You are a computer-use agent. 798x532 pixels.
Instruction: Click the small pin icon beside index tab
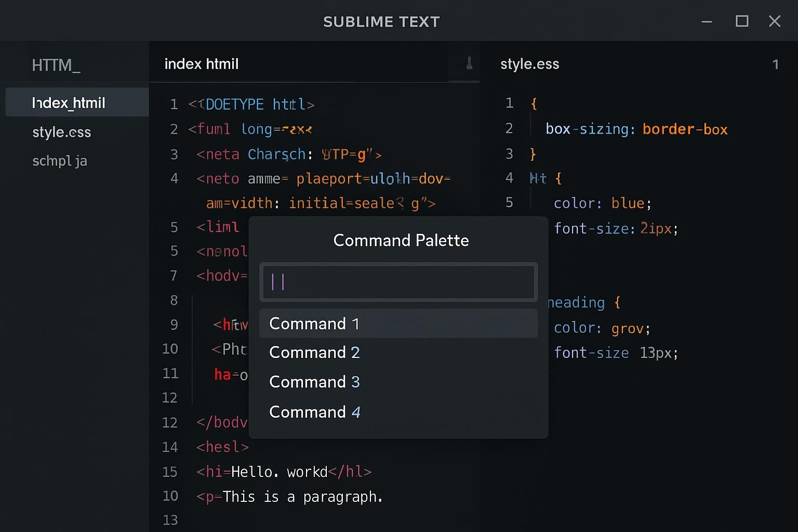coord(469,63)
